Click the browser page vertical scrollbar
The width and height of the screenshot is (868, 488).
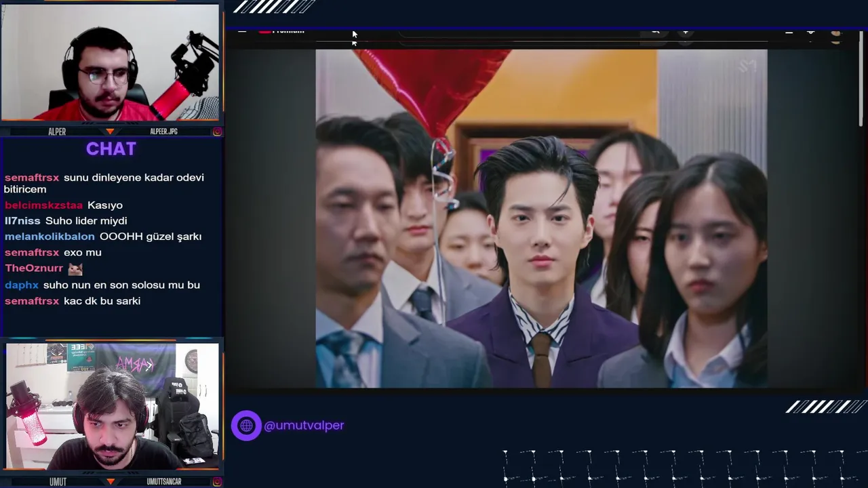click(862, 79)
